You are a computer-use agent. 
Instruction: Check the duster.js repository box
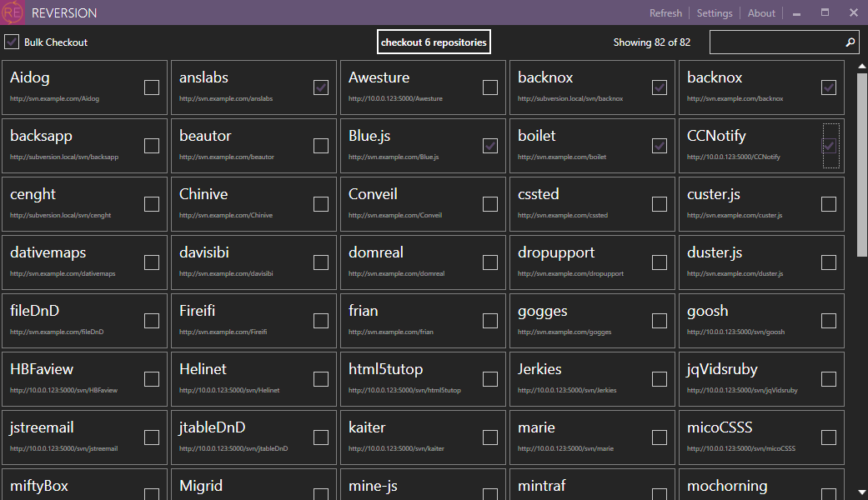pyautogui.click(x=829, y=262)
